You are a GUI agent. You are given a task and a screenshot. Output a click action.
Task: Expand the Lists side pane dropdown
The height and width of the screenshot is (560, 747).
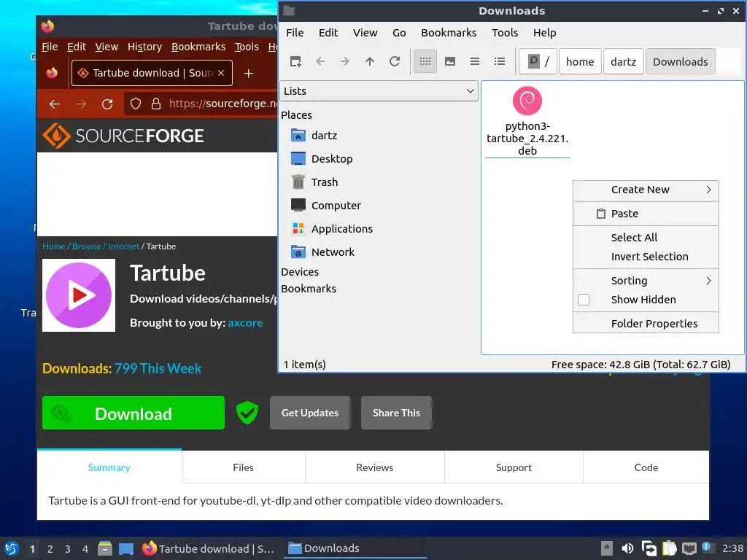point(379,91)
